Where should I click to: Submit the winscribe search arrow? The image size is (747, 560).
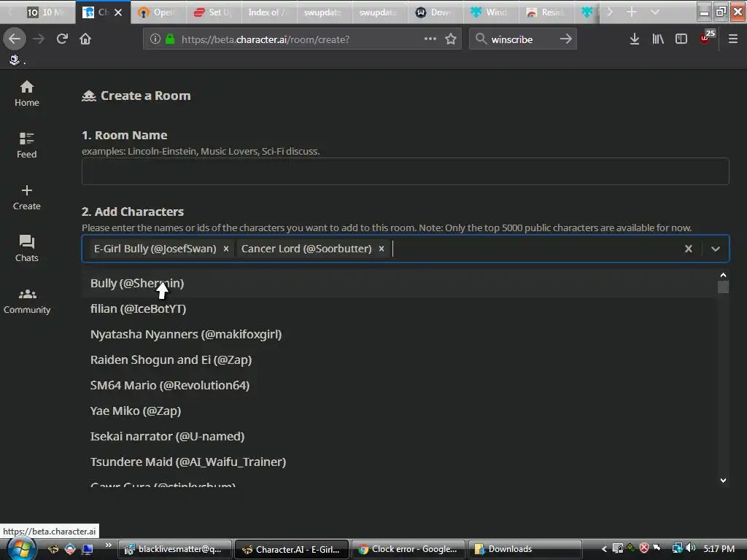[x=566, y=39]
